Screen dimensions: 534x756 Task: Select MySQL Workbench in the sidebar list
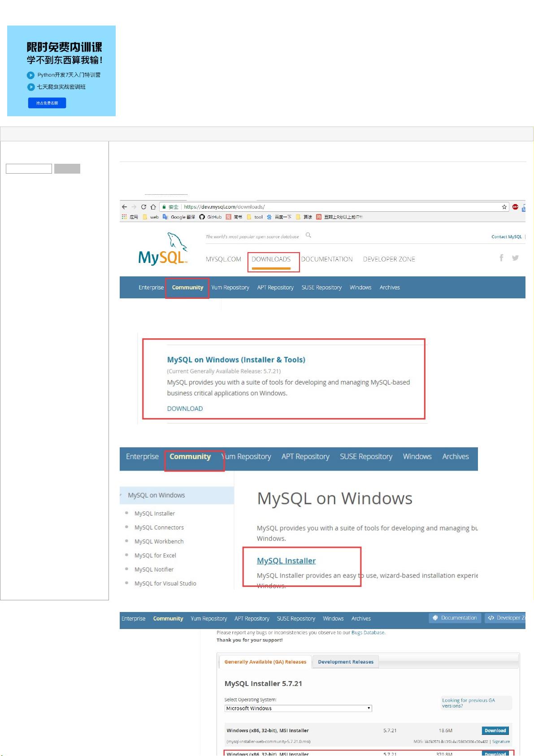pyautogui.click(x=159, y=542)
